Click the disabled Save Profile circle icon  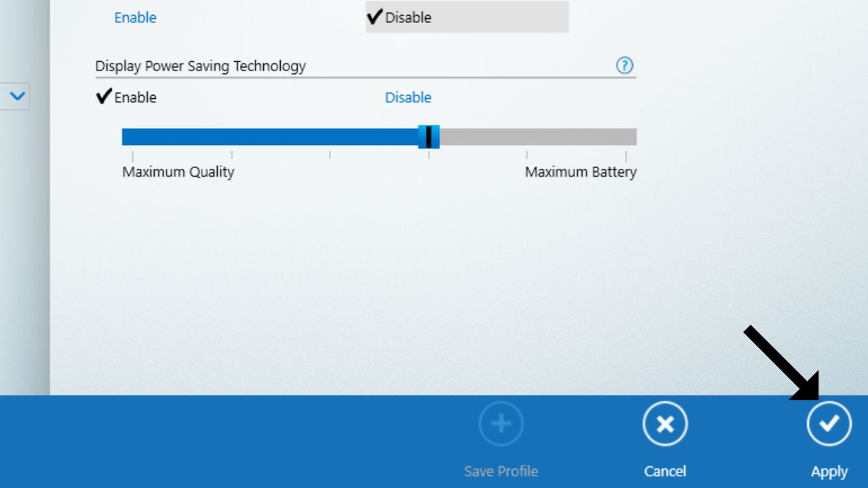[x=500, y=424]
